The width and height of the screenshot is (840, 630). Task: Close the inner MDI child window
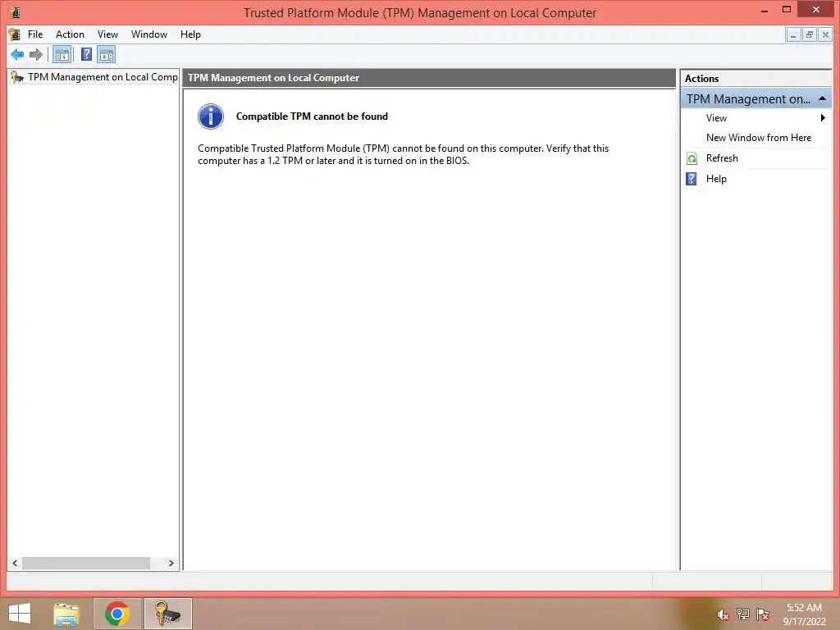click(825, 34)
